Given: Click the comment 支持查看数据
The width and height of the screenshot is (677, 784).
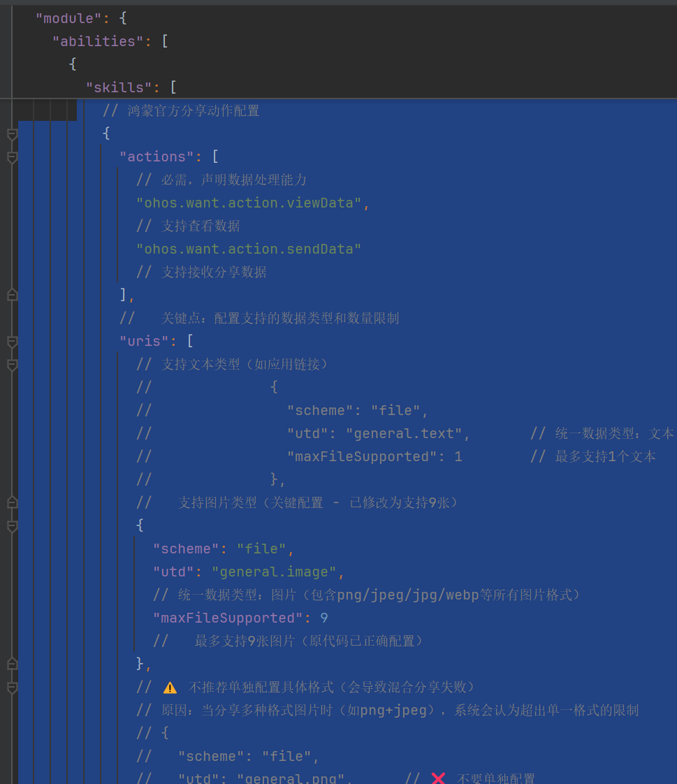Looking at the screenshot, I should pyautogui.click(x=188, y=226).
